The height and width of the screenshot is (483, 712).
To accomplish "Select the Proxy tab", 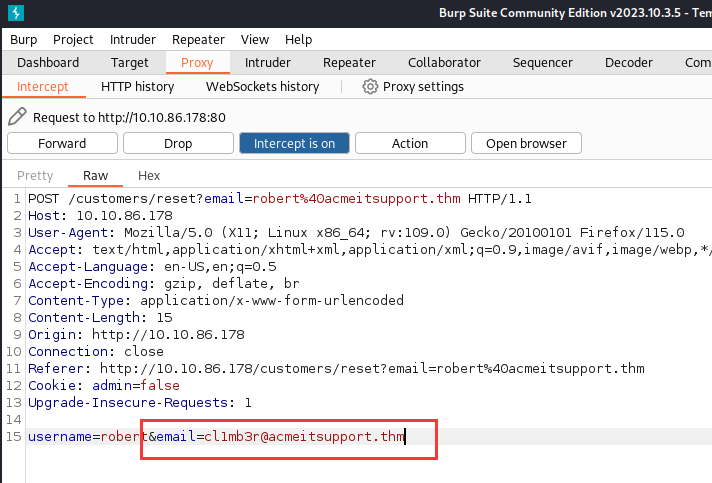I will click(197, 62).
